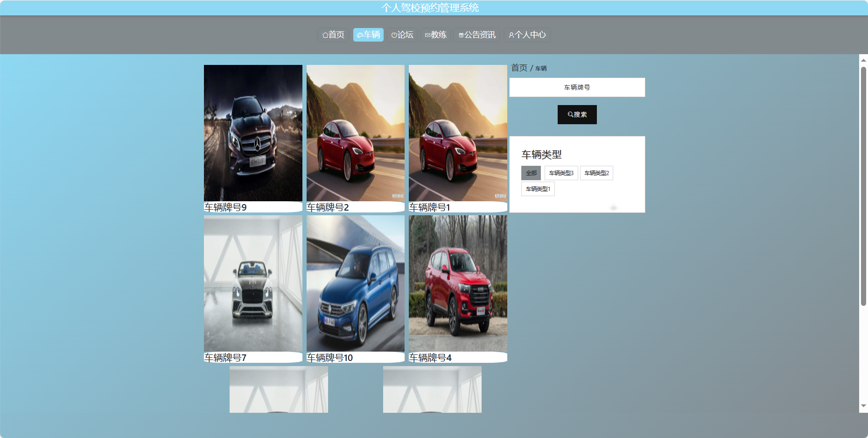Open the 首页 home nav item
Viewport: 868px width, 438px height.
click(333, 35)
